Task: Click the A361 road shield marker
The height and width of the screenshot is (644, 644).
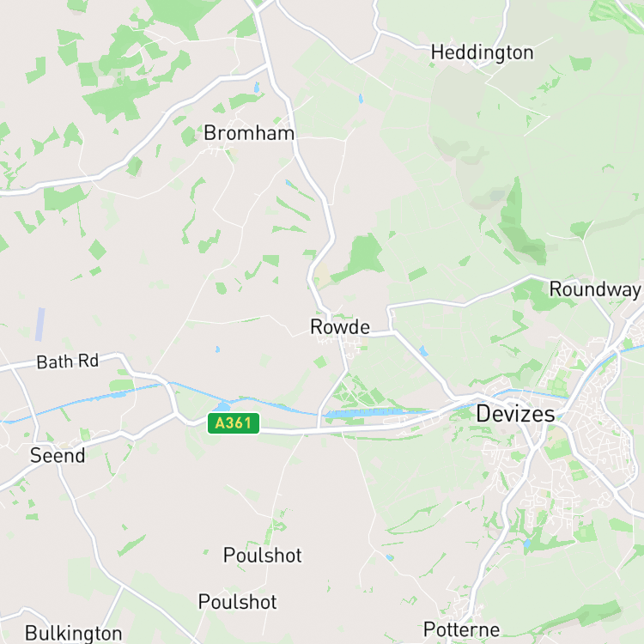Action: (x=234, y=423)
